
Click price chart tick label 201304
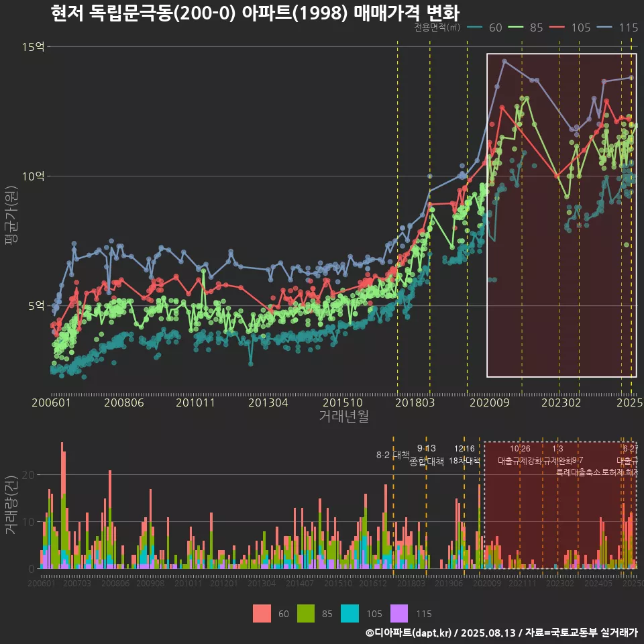click(268, 402)
